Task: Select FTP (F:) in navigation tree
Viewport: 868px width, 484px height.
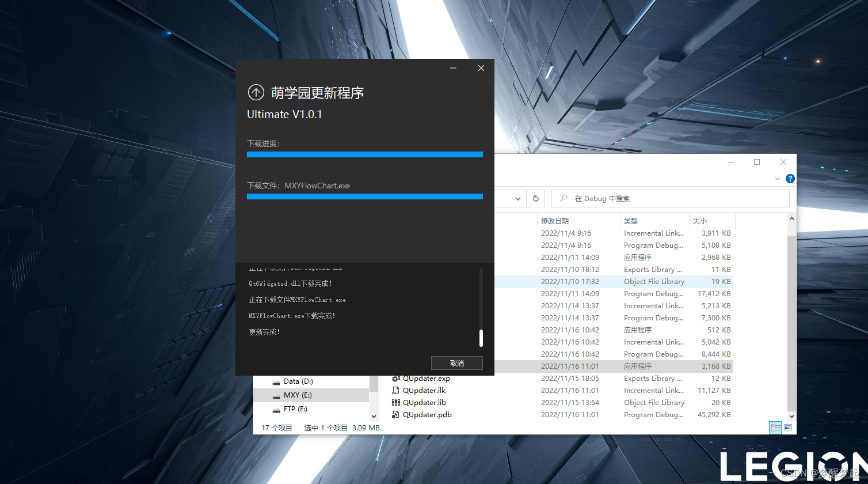Action: [x=295, y=409]
